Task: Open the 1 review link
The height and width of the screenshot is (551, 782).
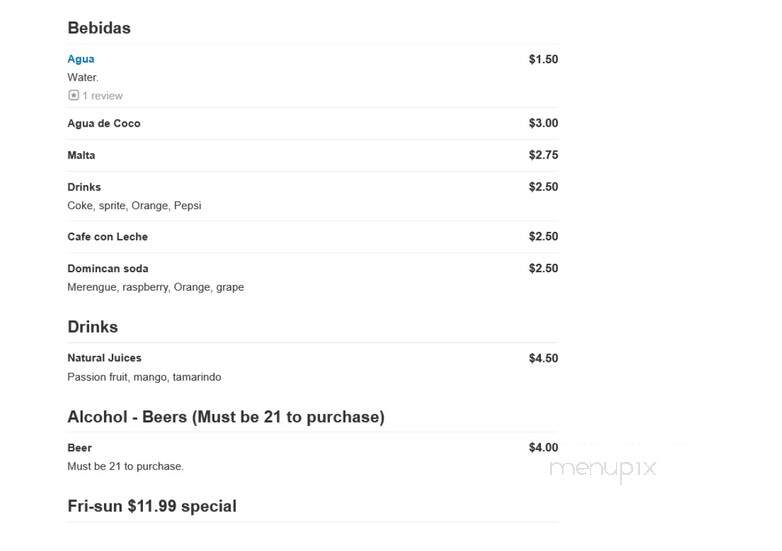Action: click(x=102, y=96)
